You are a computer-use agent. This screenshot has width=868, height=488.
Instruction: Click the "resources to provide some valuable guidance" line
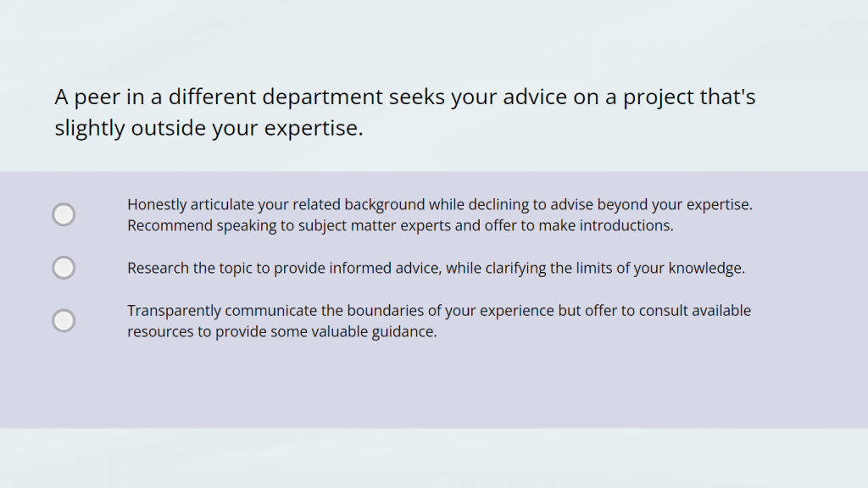tap(281, 331)
